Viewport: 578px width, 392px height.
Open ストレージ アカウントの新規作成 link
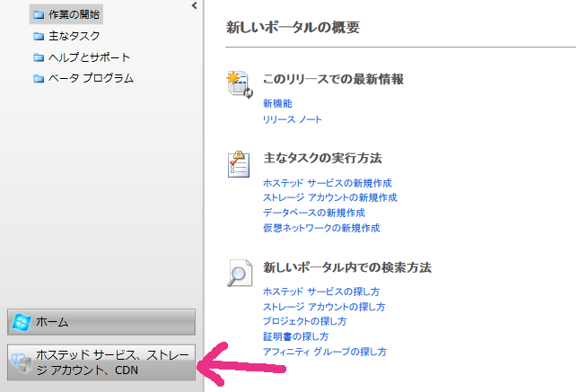coord(330,198)
